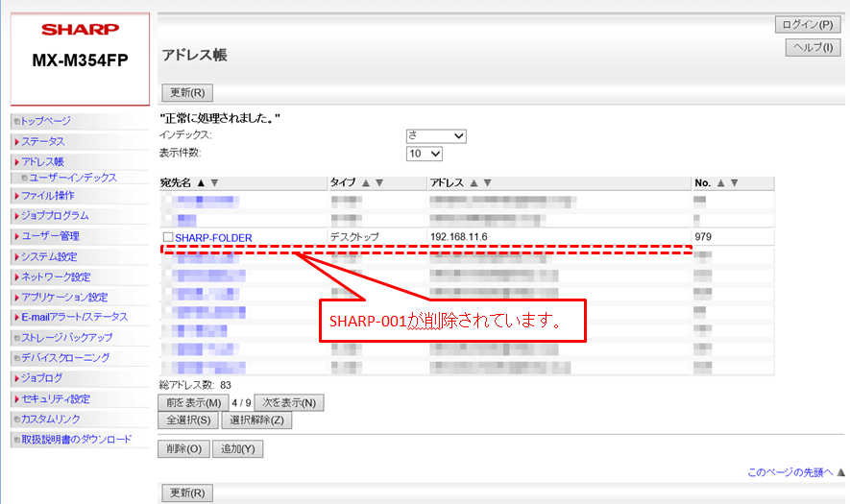Show previous page (前を表示(M))
This screenshot has width=850, height=504.
coord(193,402)
